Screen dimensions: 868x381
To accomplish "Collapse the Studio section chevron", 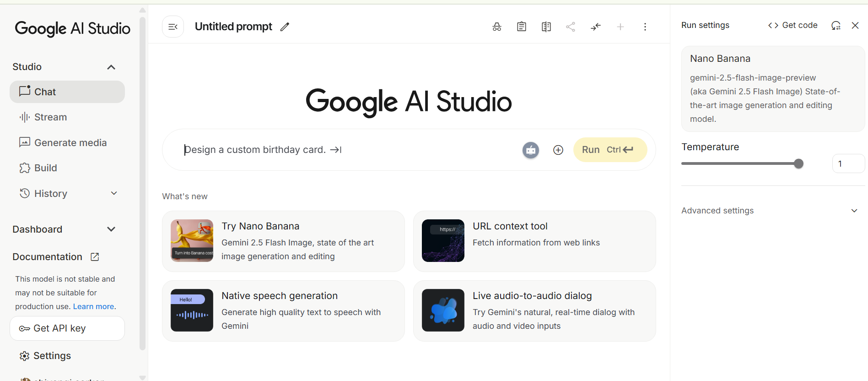I will coord(111,67).
